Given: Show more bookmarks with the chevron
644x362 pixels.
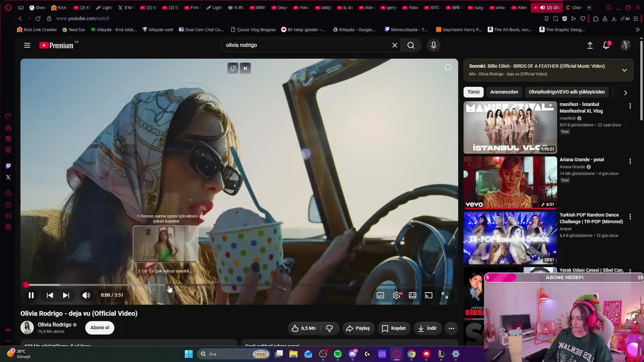Looking at the screenshot, I should [637, 30].
